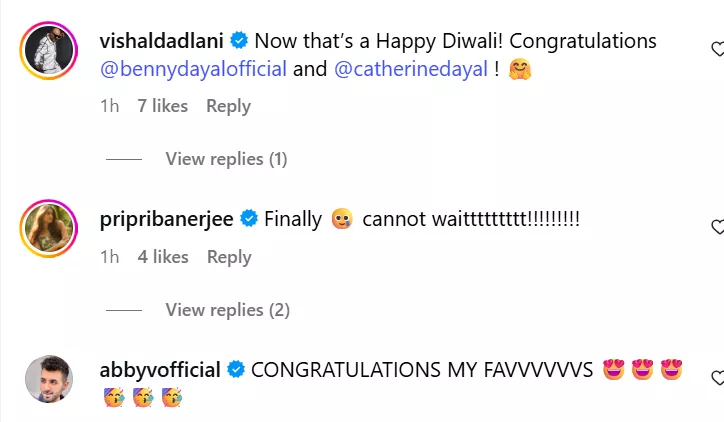
Task: Open the @bennydayalofficial mention
Action: (x=194, y=70)
